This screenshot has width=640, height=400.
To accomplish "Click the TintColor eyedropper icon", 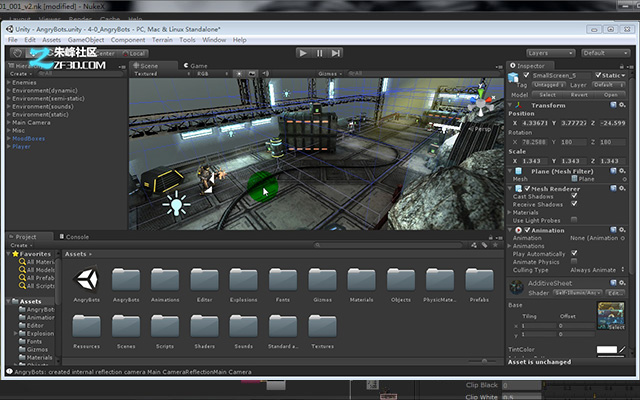I will 622,349.
